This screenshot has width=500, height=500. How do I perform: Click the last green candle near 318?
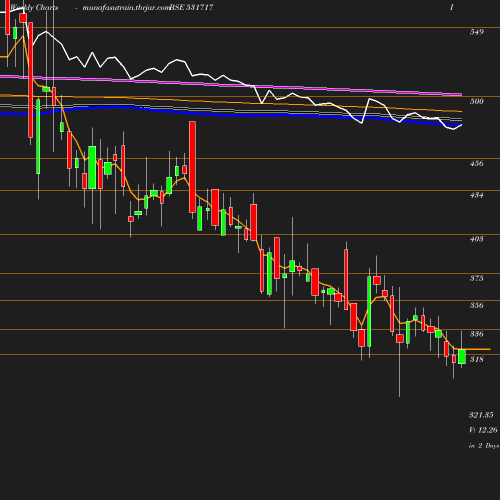click(462, 357)
